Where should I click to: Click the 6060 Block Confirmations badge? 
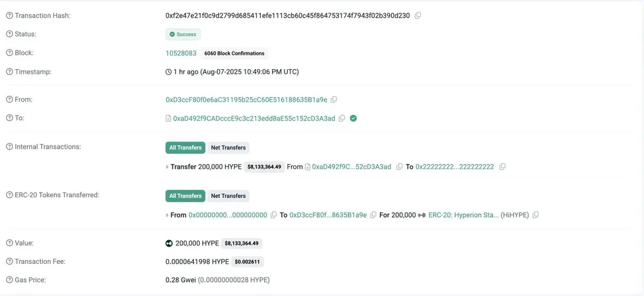click(x=235, y=53)
